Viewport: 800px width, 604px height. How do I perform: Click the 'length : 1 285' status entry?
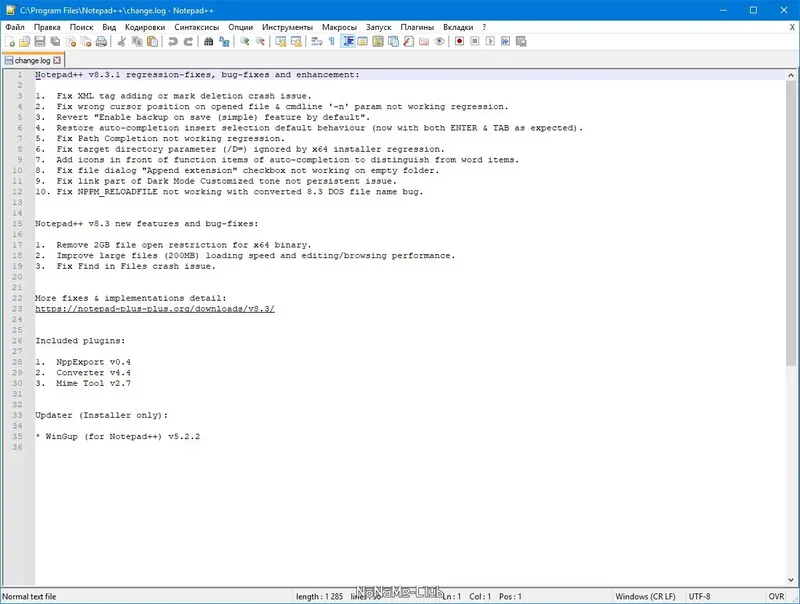[x=319, y=596]
